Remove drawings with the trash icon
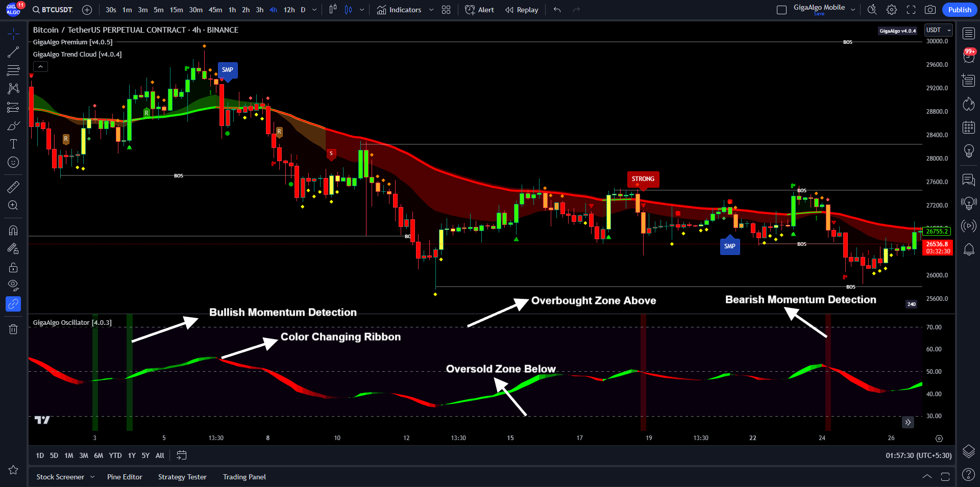Screen dimensions: 980x487 [13, 329]
